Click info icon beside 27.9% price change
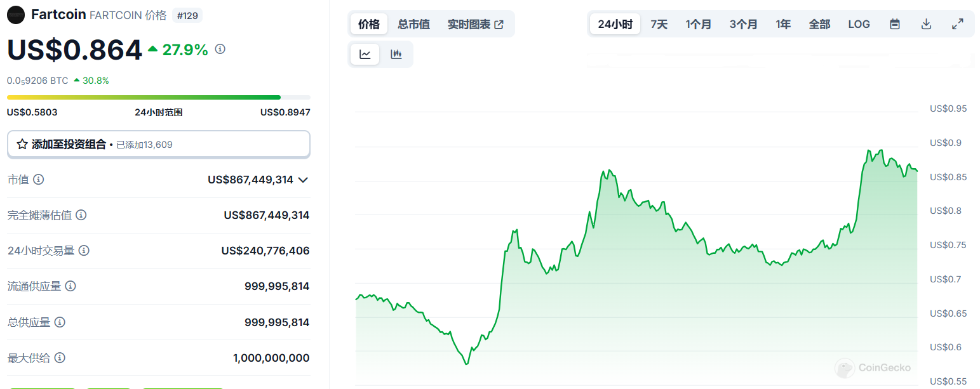 point(220,49)
